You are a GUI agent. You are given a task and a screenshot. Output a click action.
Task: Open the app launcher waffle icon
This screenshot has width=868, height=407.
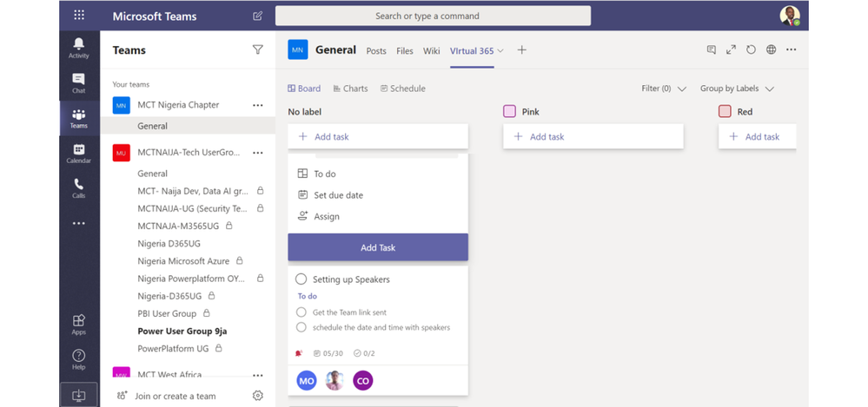(79, 16)
